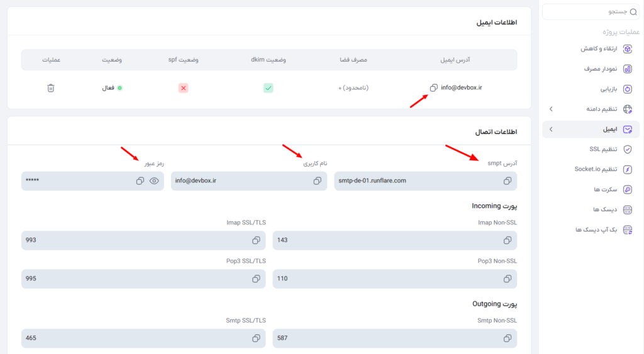Copy the info@devbox.ir email address in table

pyautogui.click(x=434, y=88)
